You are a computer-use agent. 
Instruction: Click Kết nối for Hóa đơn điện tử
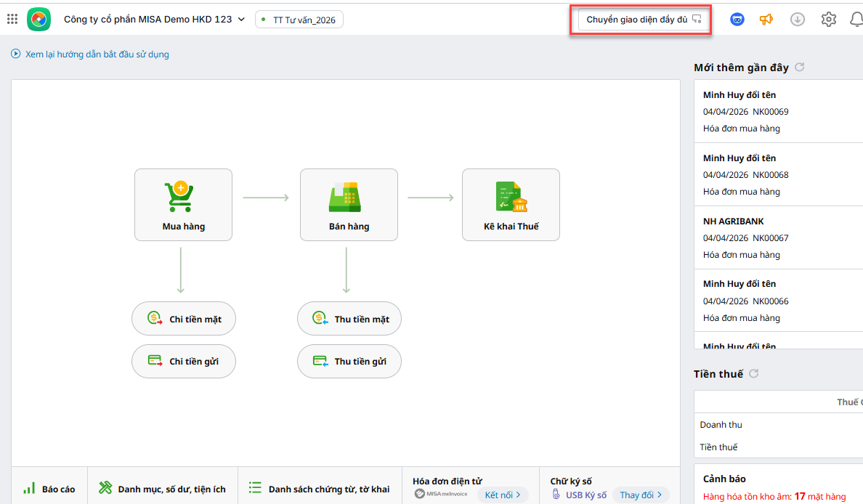[x=503, y=495]
